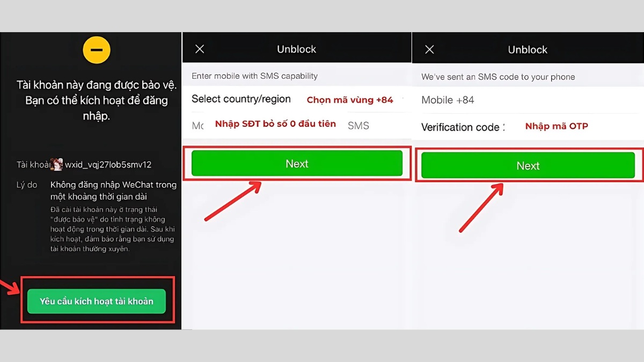This screenshot has width=644, height=362.
Task: Open the Select country/region picker
Action: click(297, 99)
